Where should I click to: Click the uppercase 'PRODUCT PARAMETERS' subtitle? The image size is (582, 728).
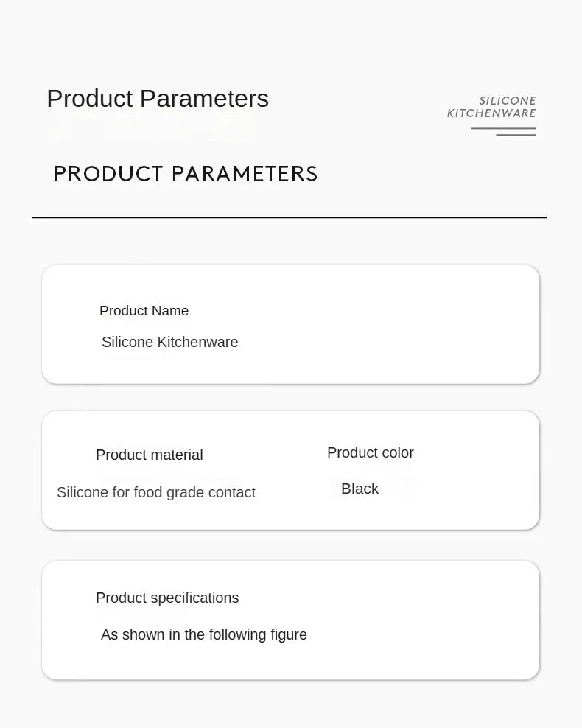pos(186,174)
